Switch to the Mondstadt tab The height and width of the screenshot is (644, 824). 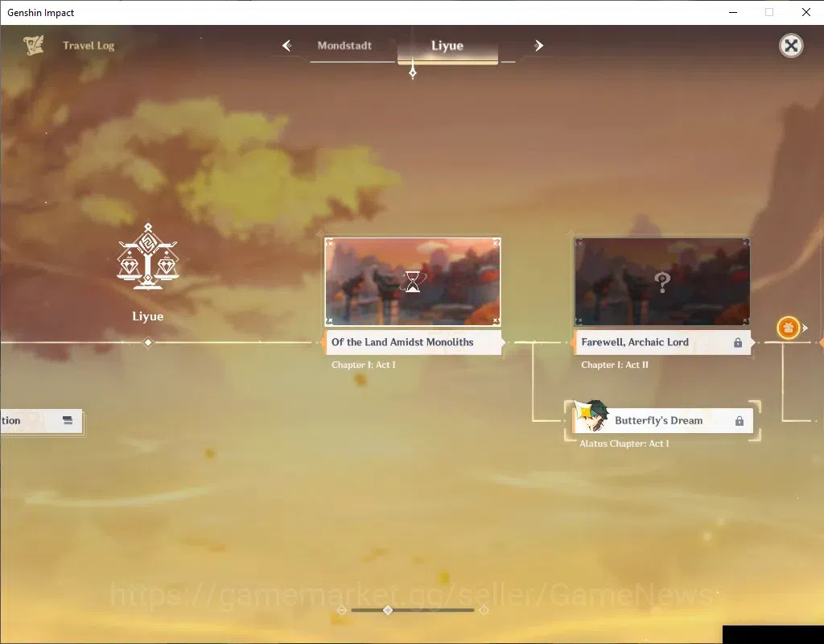(344, 46)
